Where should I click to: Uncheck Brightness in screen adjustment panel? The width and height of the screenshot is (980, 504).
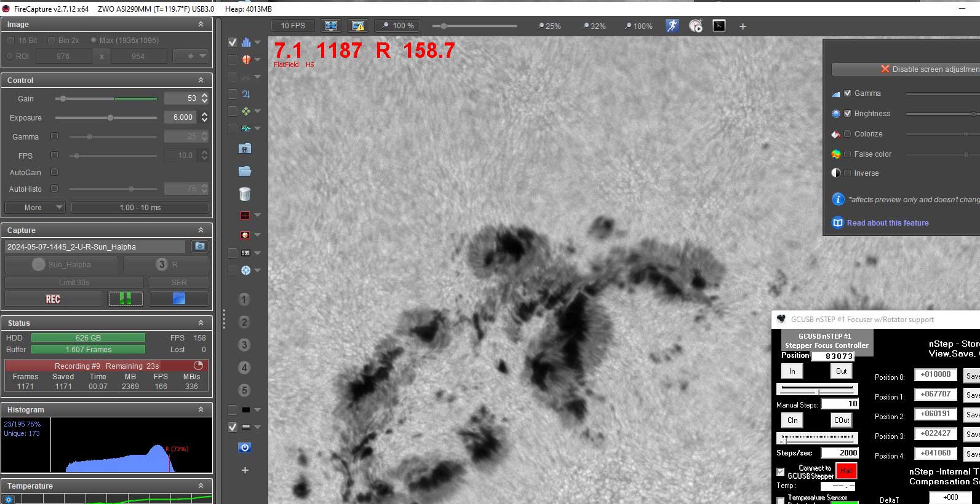pos(848,113)
